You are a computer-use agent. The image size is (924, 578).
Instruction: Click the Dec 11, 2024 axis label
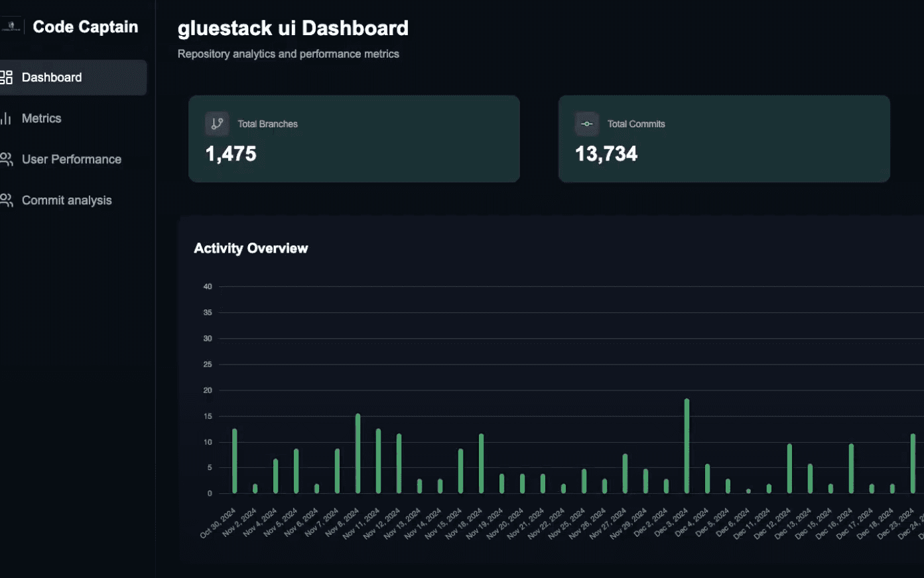coord(752,524)
